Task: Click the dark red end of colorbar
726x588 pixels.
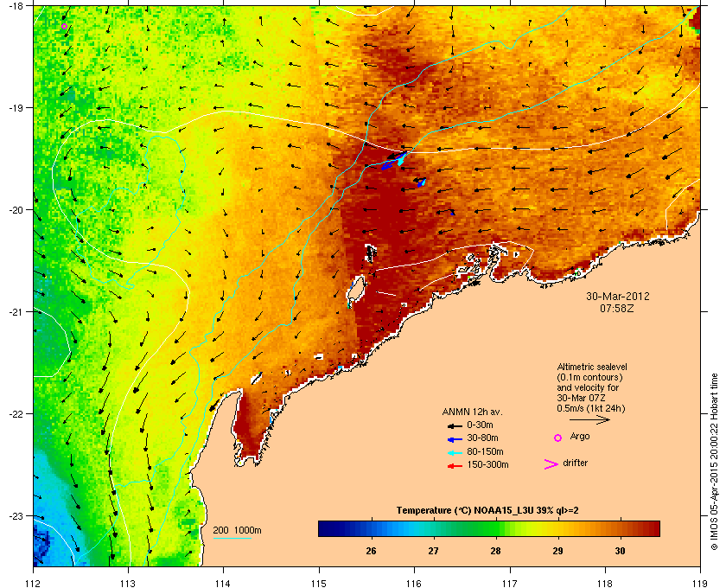Action: (653, 528)
